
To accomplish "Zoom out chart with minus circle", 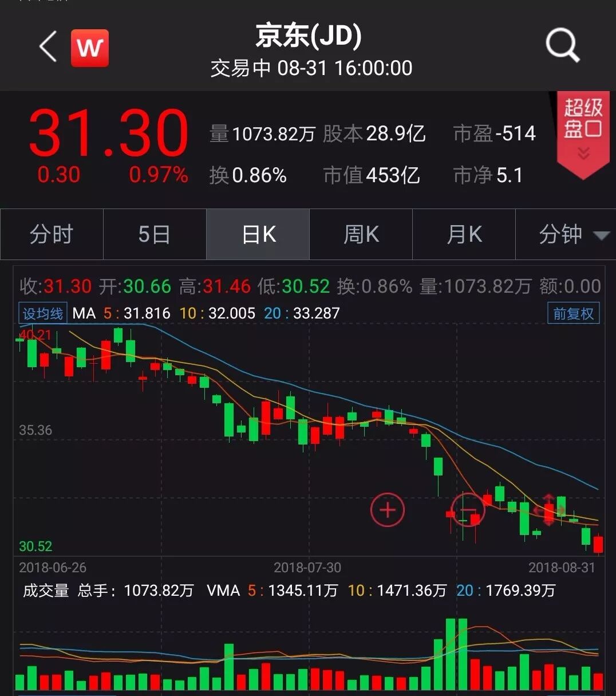I will pos(468,509).
